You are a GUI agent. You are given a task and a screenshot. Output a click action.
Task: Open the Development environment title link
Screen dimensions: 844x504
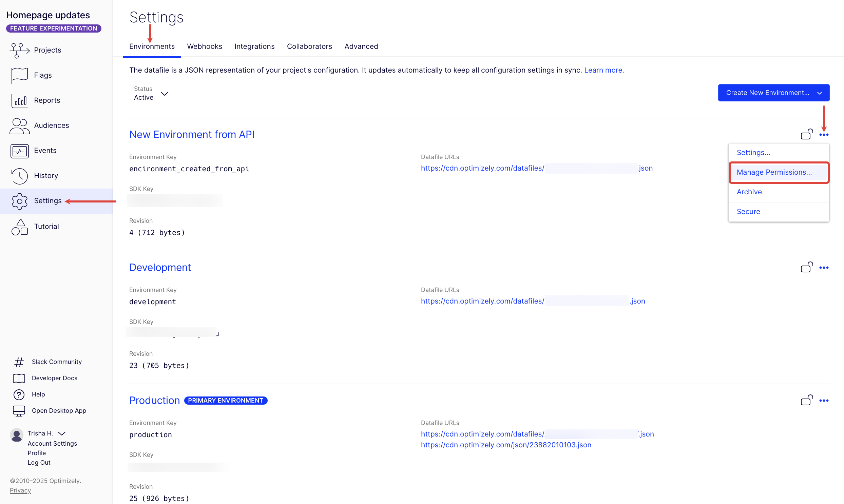(x=160, y=268)
